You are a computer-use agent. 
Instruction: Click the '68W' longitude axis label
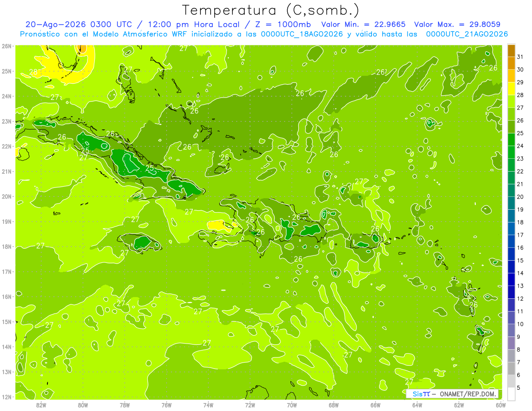pos(333,405)
